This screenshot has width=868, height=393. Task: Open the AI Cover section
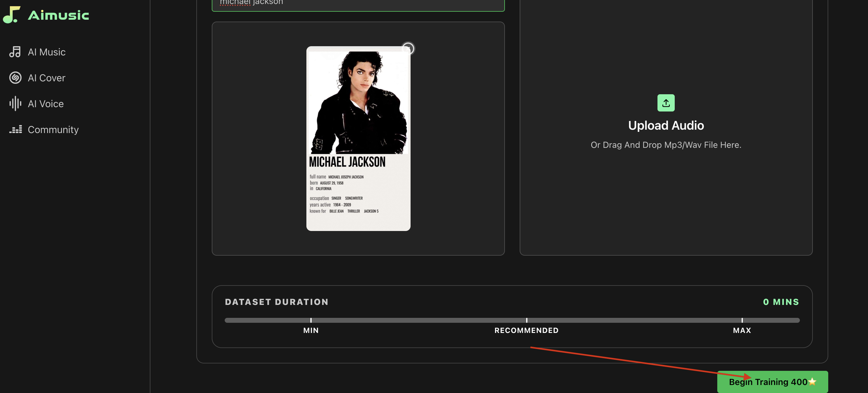click(x=47, y=78)
